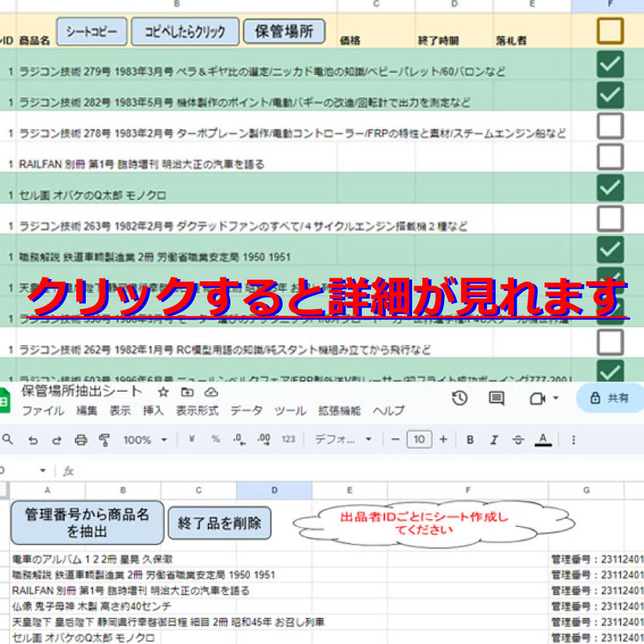Screen dimensions: 644x644
Task: Open the 100% zoom dropdown
Action: click(145, 440)
